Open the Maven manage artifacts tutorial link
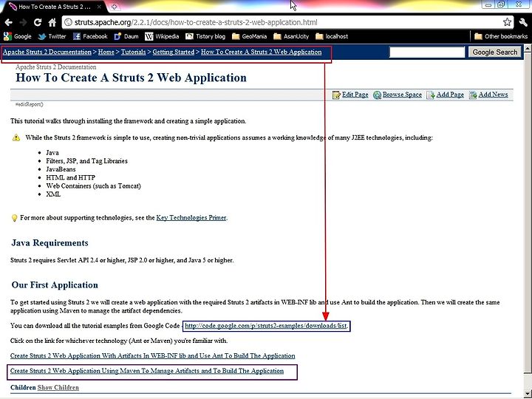 pyautogui.click(x=147, y=370)
